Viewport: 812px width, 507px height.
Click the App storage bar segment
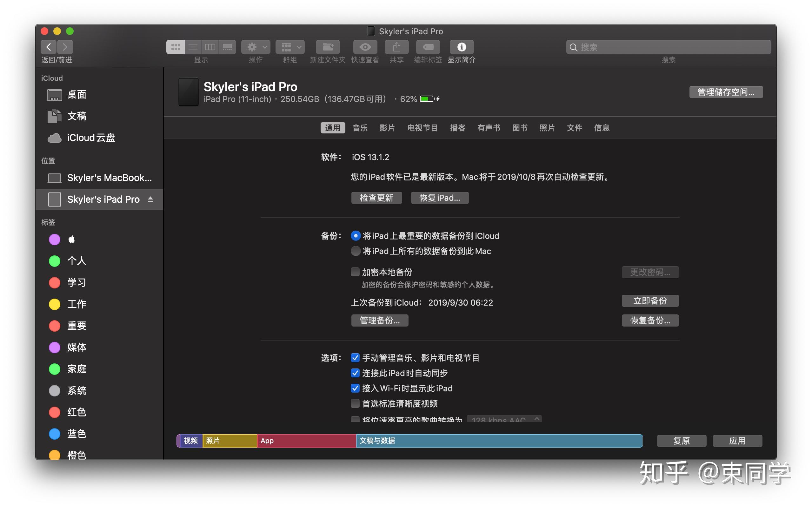click(x=307, y=441)
